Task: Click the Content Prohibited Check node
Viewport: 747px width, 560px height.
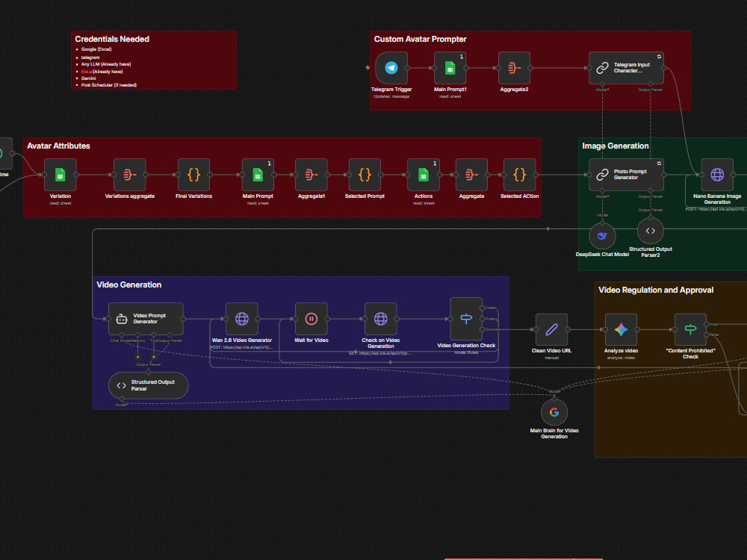Action: coord(690,329)
